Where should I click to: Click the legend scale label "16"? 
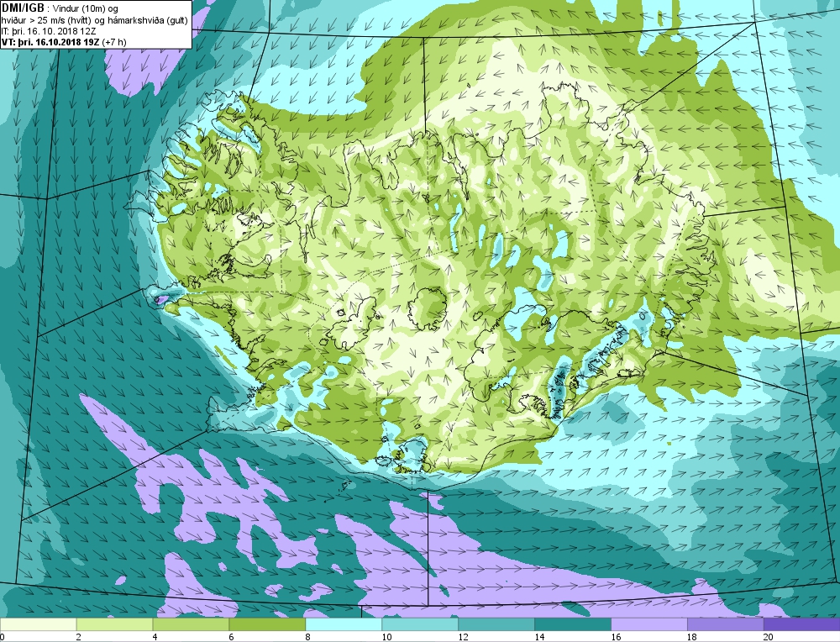click(616, 637)
